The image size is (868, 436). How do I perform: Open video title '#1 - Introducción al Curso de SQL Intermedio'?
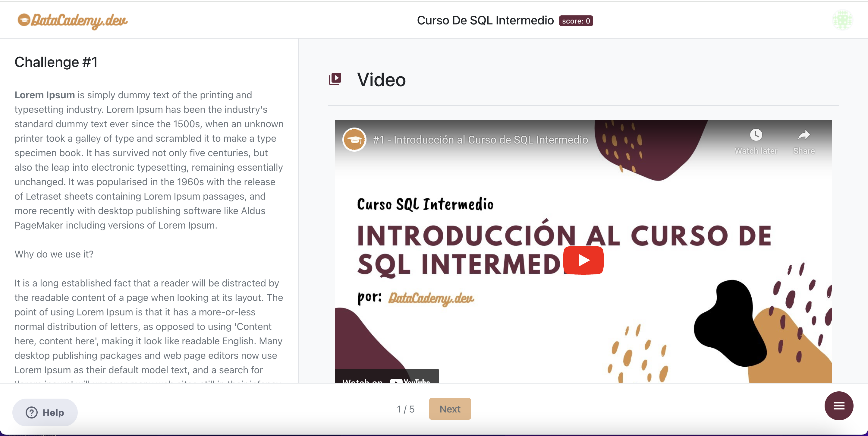[480, 140]
